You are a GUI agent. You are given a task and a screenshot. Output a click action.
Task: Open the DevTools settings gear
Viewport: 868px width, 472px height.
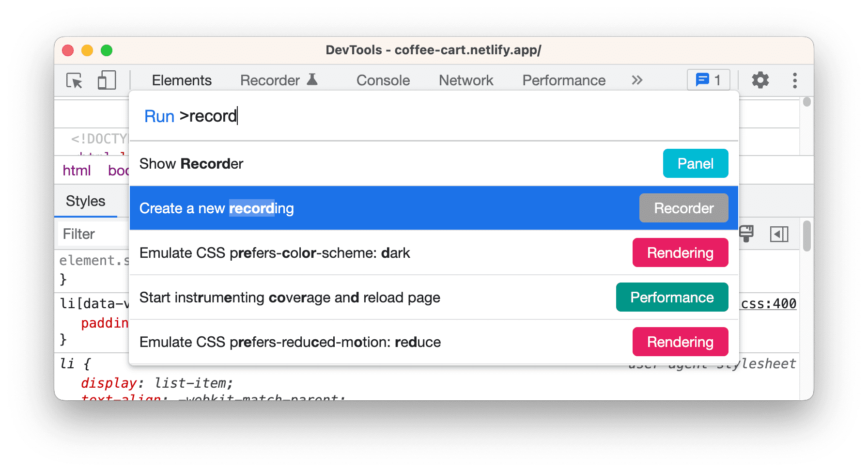click(x=759, y=80)
